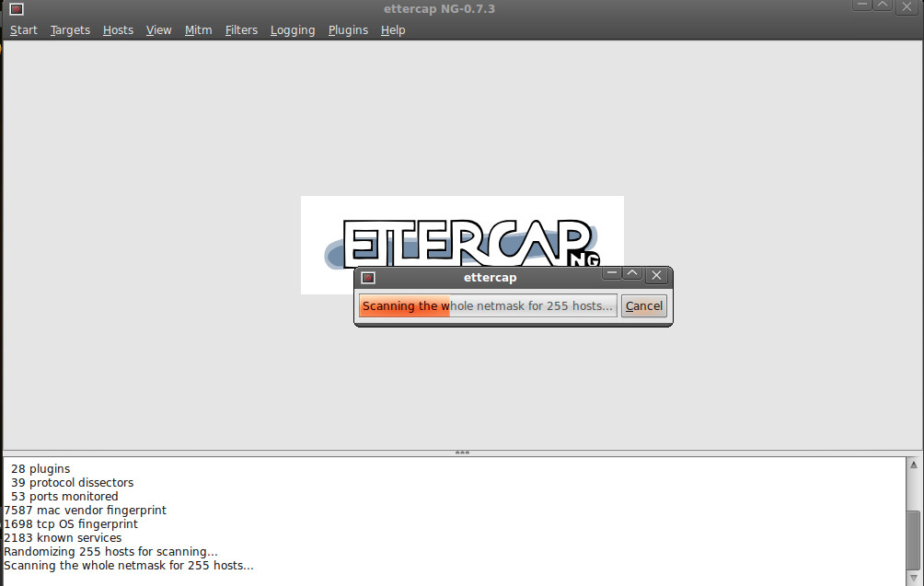Maximize the ettercap scan dialog
Viewport: 924px width, 586px height.
click(632, 274)
